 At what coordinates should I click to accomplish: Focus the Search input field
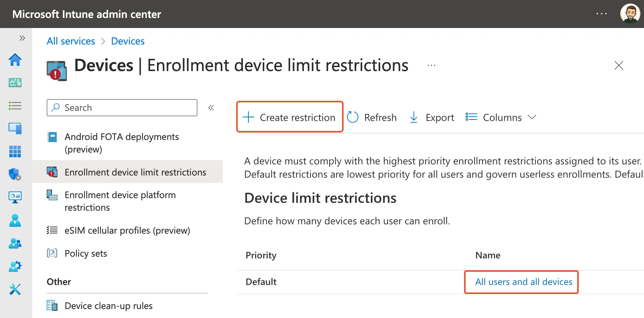pyautogui.click(x=122, y=108)
